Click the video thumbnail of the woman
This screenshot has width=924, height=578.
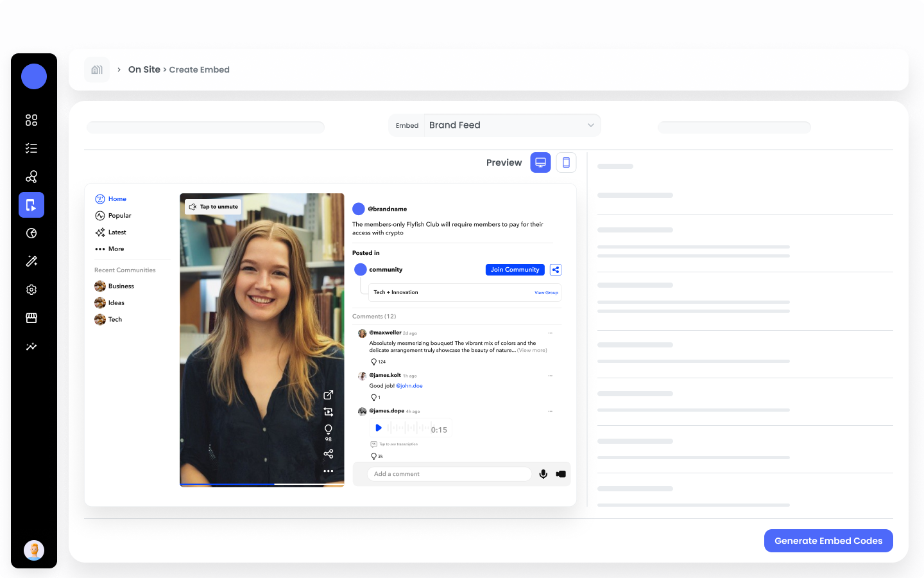[x=262, y=340]
